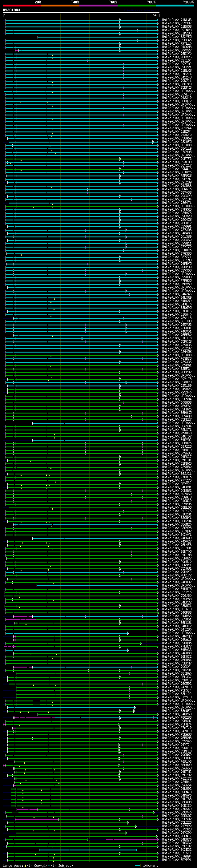The height and width of the screenshot is (868, 197).
Task: Select the UniRef100_O96654 label
Action: (176, 785)
